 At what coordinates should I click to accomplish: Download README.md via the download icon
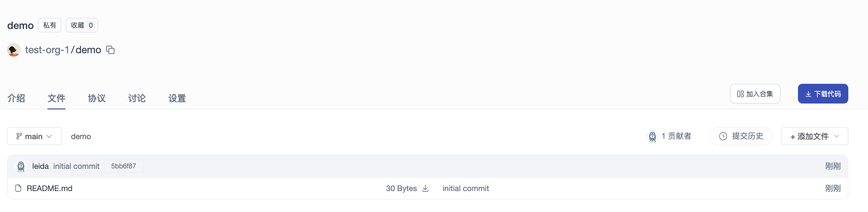[425, 189]
